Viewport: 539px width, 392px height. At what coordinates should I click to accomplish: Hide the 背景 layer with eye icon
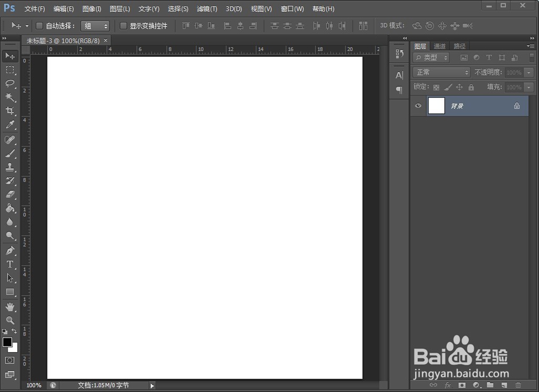(418, 106)
